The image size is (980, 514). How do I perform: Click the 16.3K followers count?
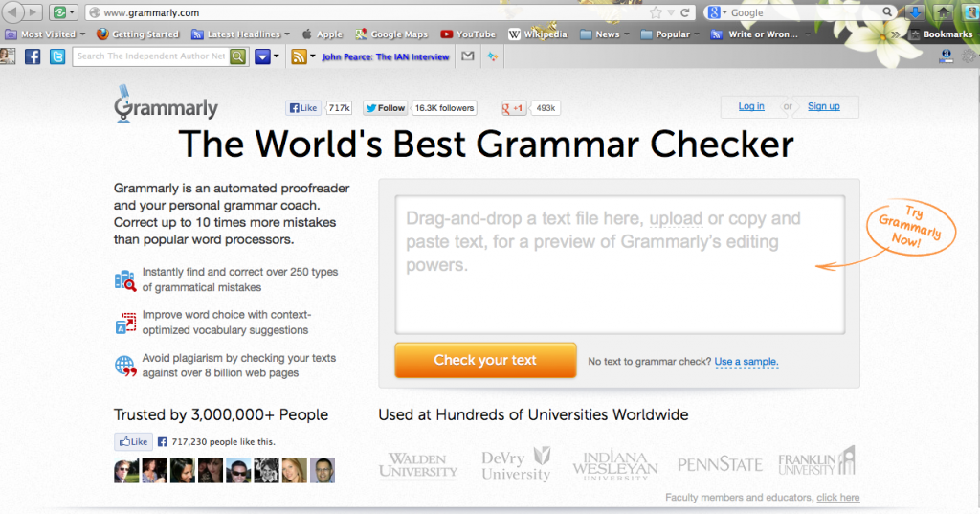click(444, 108)
